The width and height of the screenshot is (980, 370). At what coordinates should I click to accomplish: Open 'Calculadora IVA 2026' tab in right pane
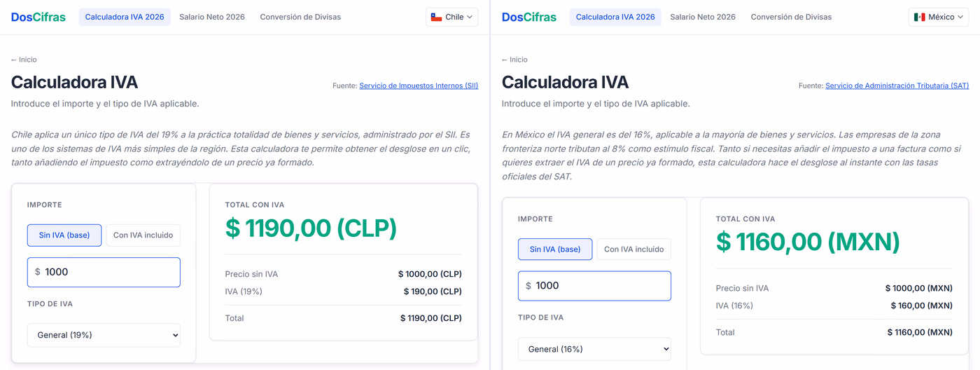pos(615,17)
